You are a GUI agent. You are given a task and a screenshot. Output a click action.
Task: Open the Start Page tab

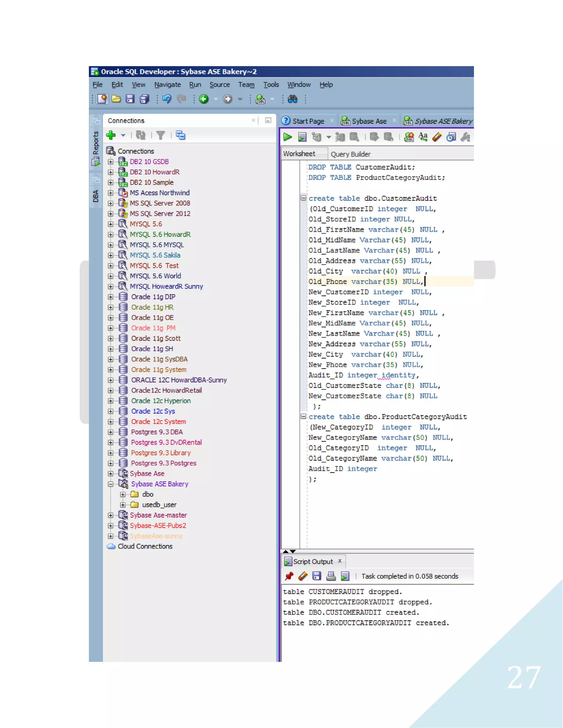coord(308,121)
